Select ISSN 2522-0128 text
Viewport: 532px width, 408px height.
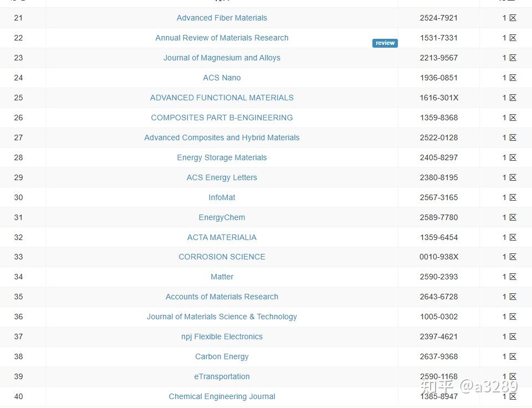click(x=439, y=137)
